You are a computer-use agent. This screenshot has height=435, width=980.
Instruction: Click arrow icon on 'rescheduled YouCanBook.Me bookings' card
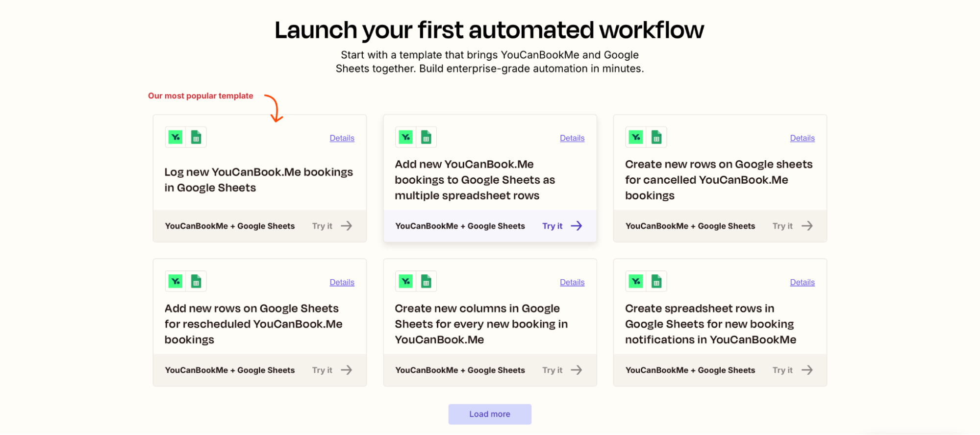click(x=347, y=370)
